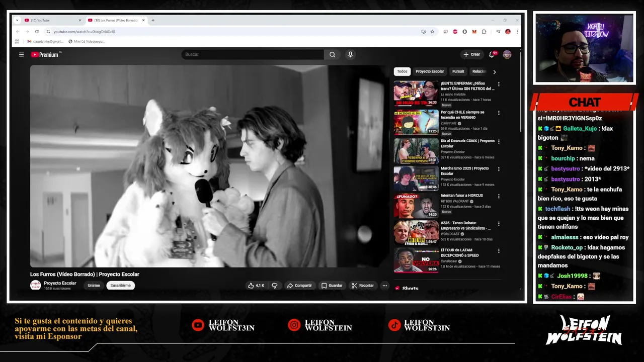
Task: Open the Por qué CHILE video thumbnail
Action: pyautogui.click(x=416, y=122)
